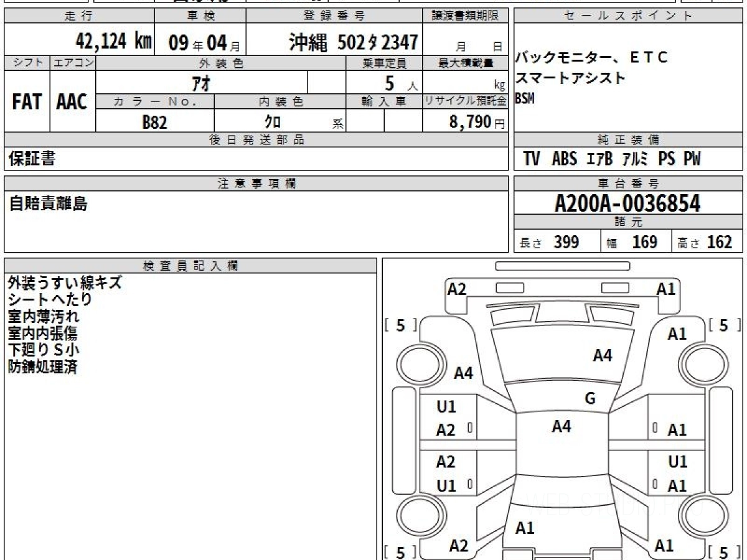Click the 純正装備 header
The width and height of the screenshot is (747, 560).
pos(628,140)
